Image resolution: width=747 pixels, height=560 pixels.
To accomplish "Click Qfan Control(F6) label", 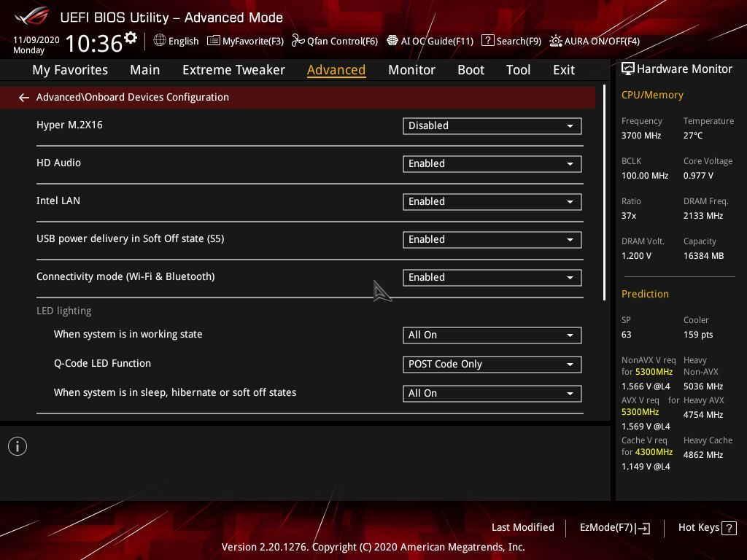I will pyautogui.click(x=342, y=42).
